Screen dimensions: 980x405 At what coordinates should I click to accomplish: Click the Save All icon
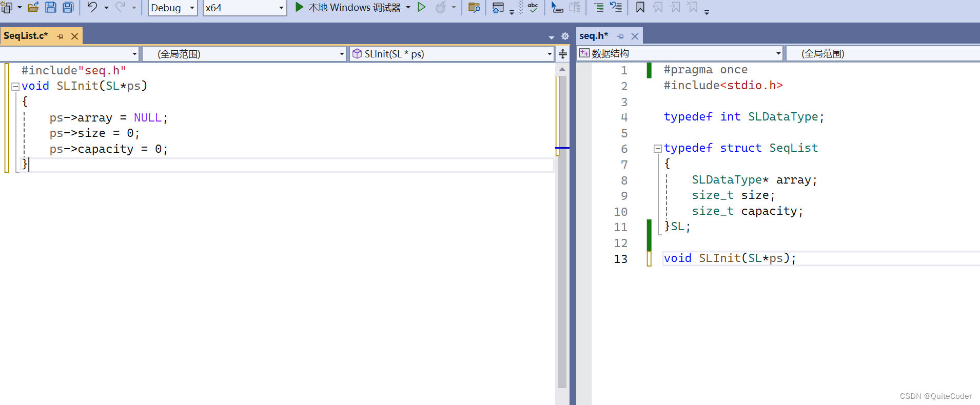click(68, 7)
